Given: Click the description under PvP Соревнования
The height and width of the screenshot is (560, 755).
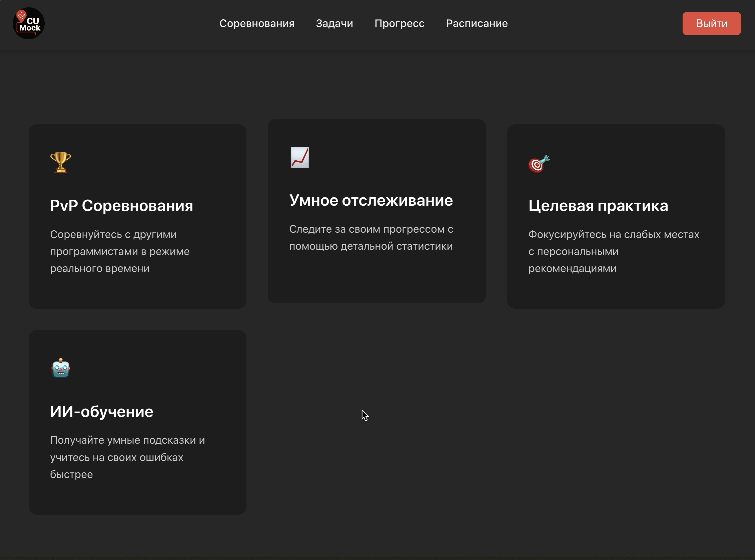Looking at the screenshot, I should point(120,251).
